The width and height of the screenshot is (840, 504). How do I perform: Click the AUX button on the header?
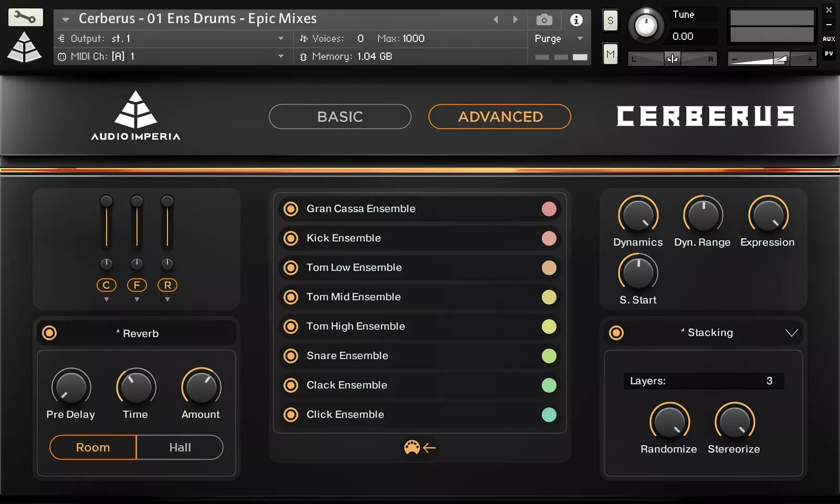coord(828,38)
